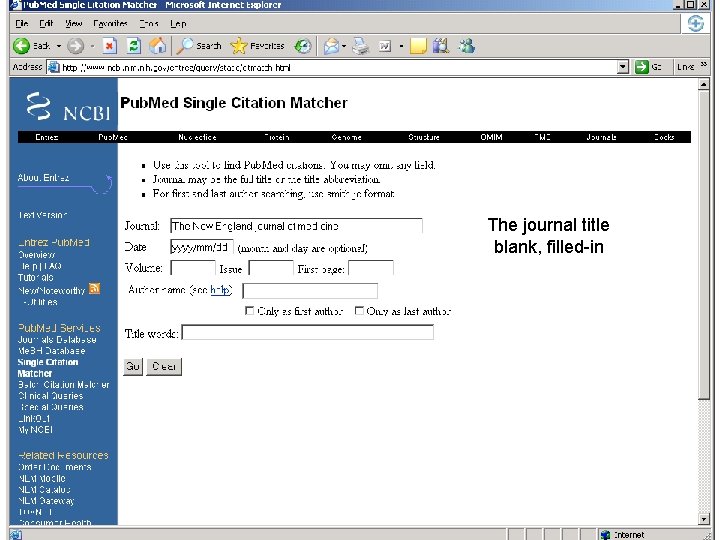720x540 pixels.
Task: Select the Protein tab
Action: [x=277, y=137]
